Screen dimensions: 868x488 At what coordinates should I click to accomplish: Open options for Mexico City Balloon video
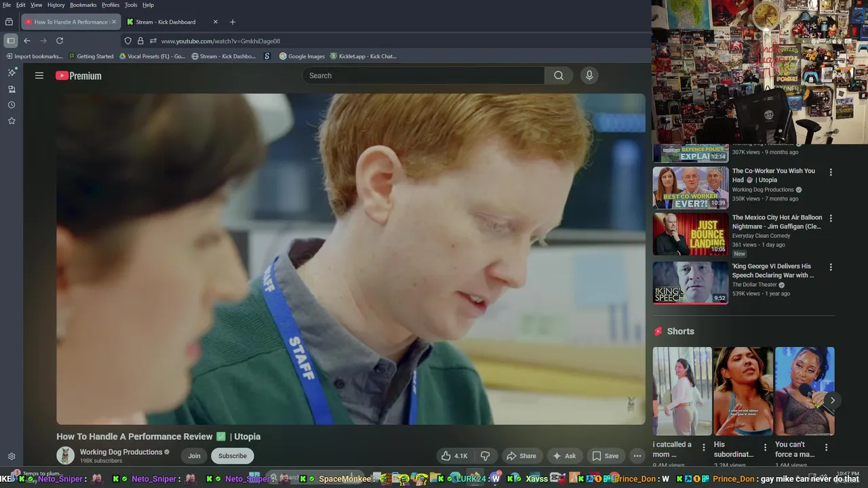click(x=831, y=219)
